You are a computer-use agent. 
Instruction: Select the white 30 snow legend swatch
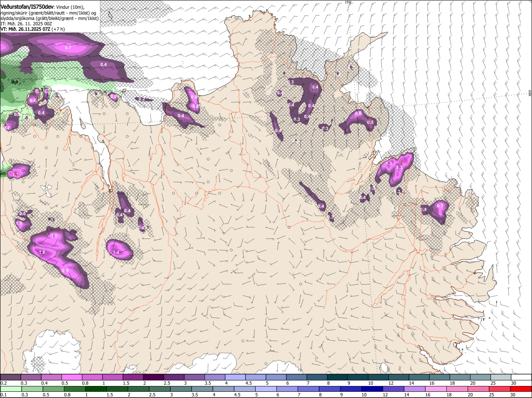click(520, 377)
